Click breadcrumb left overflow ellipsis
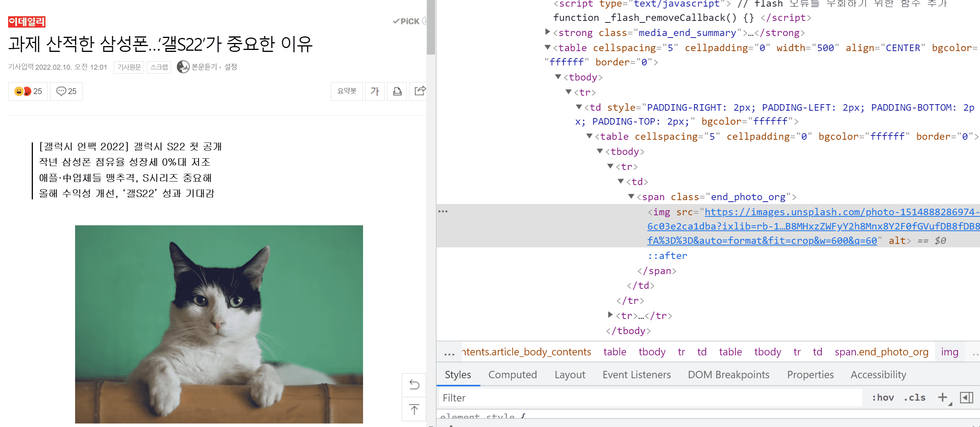The image size is (980, 427). pos(449,352)
